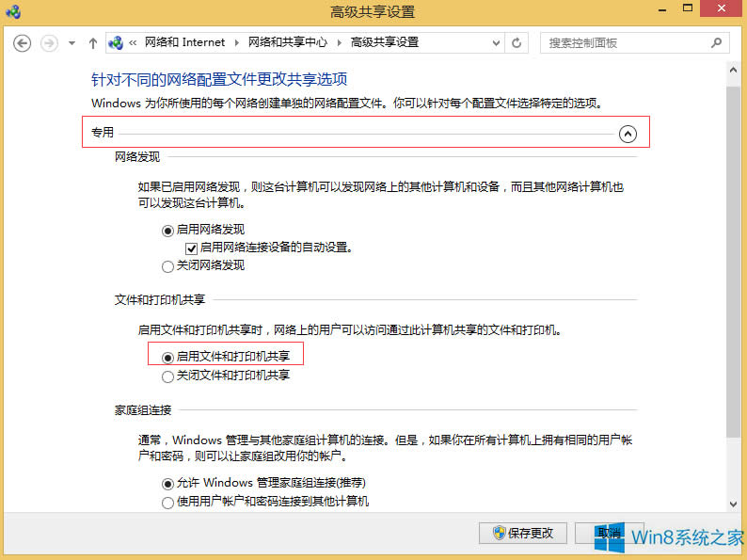Viewport: 747px width, 560px height.
Task: Click the 取消 button
Action: [609, 533]
